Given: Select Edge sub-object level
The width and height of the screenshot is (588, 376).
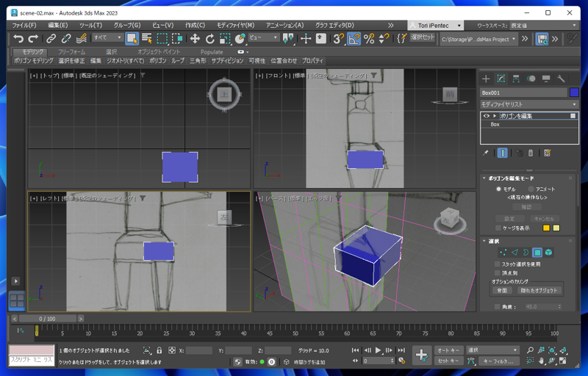Looking at the screenshot, I should pos(514,253).
